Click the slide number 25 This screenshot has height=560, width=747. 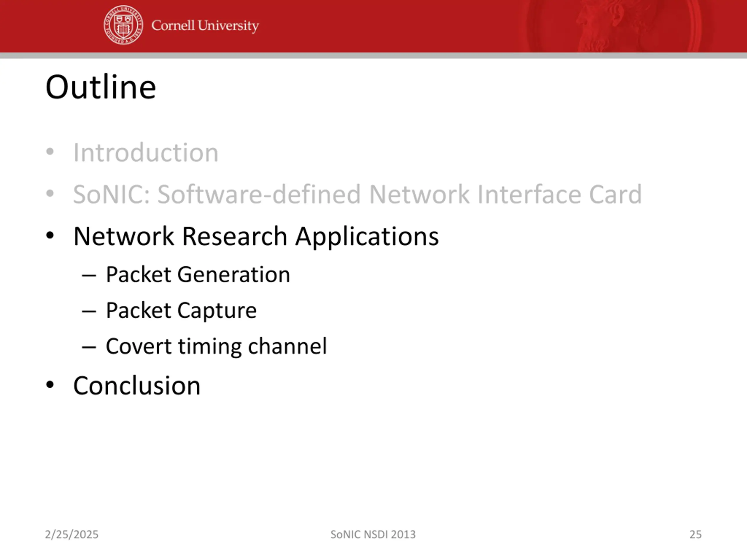(696, 534)
